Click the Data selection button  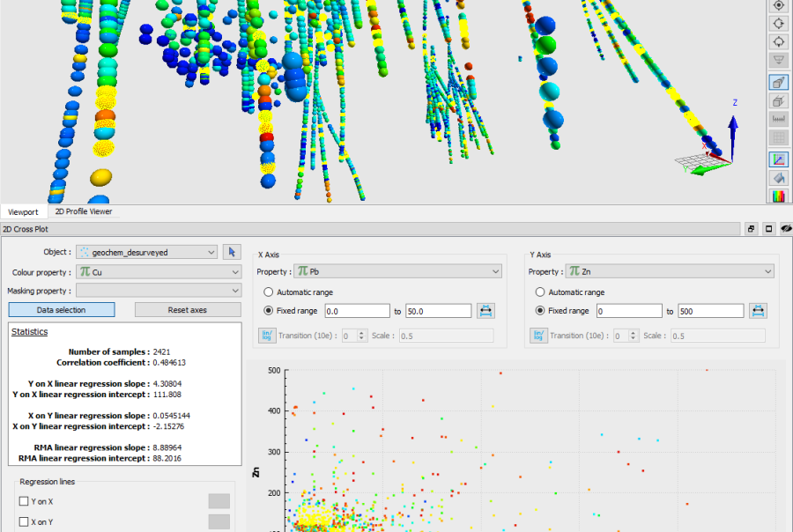coord(62,309)
